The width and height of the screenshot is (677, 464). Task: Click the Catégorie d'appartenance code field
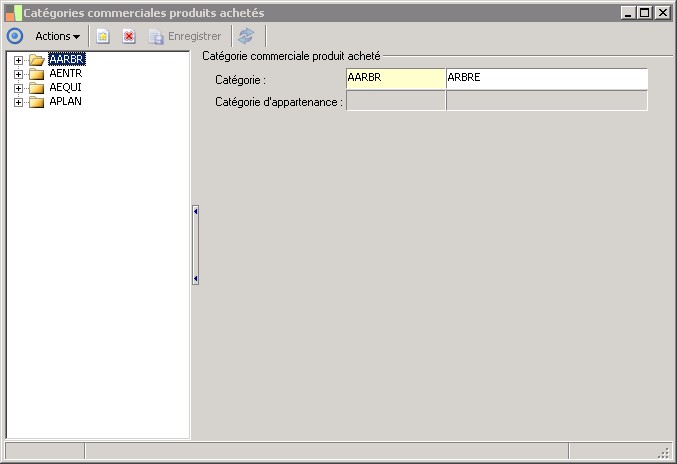pos(395,101)
